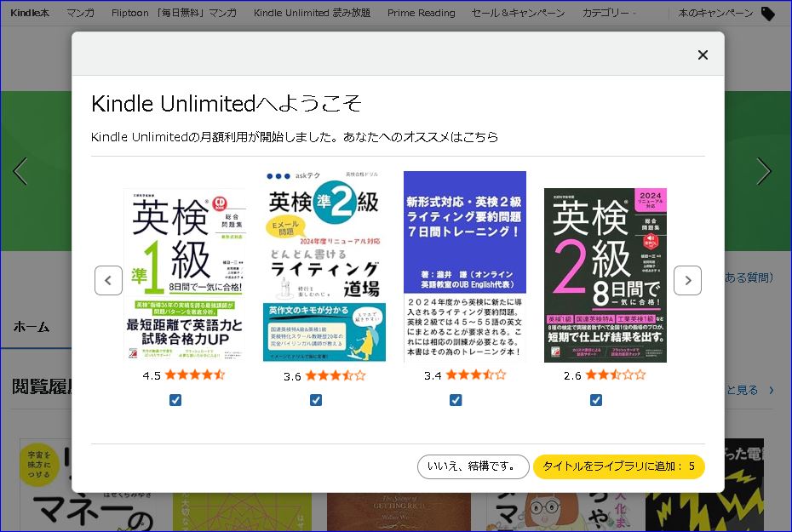
Task: Uncheck the 英検2級 ライティング要約問題 checkbox
Action: point(456,400)
